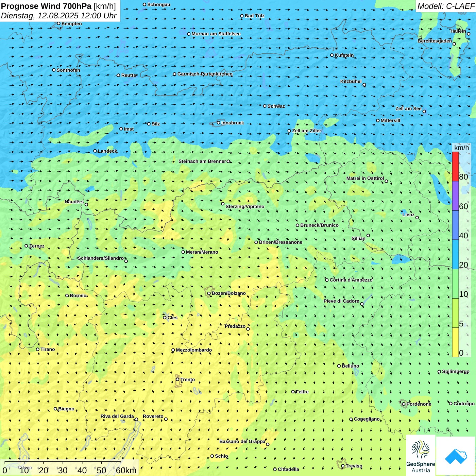Click the Murnau am Staffelsee label

216,34
